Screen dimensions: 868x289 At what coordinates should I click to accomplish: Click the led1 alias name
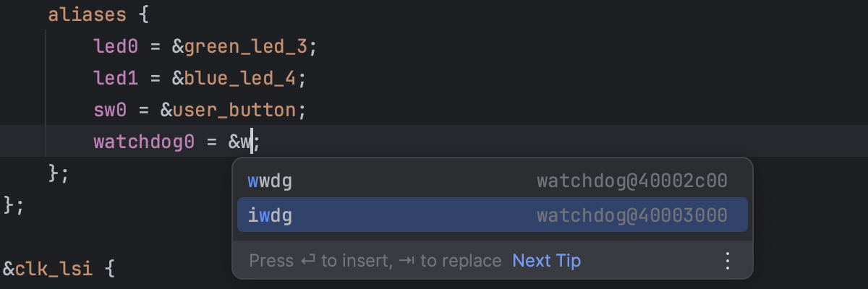116,78
